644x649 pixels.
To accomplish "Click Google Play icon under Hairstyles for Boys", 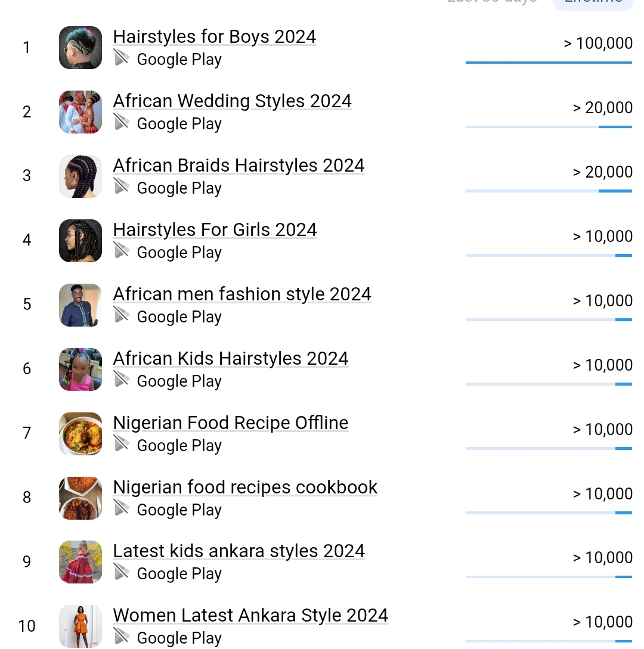I will pos(122,58).
